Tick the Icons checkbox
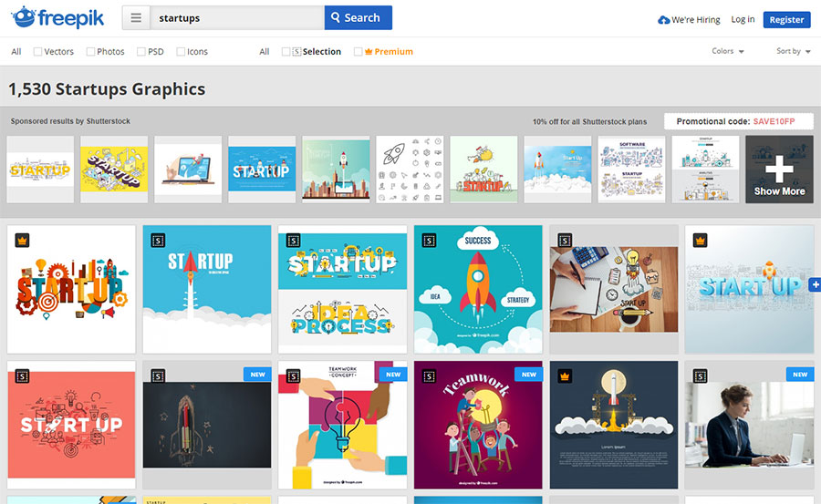Viewport: 821px width, 504px height. [x=181, y=51]
